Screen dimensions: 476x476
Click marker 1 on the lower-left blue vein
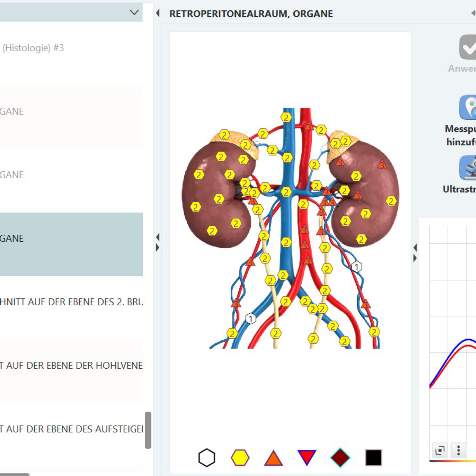251,319
